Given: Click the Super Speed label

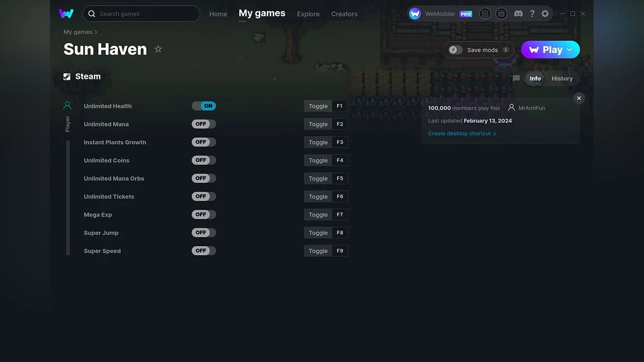Looking at the screenshot, I should 102,251.
